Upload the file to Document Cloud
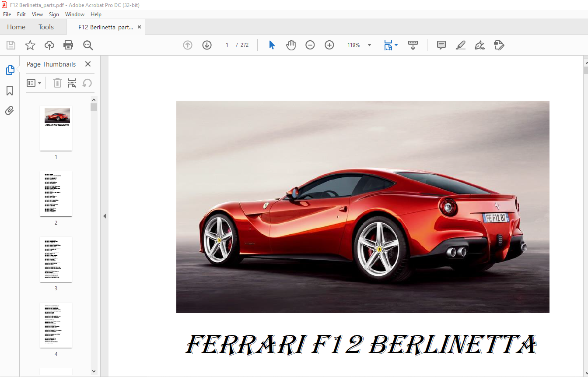The image size is (588, 377). click(49, 45)
